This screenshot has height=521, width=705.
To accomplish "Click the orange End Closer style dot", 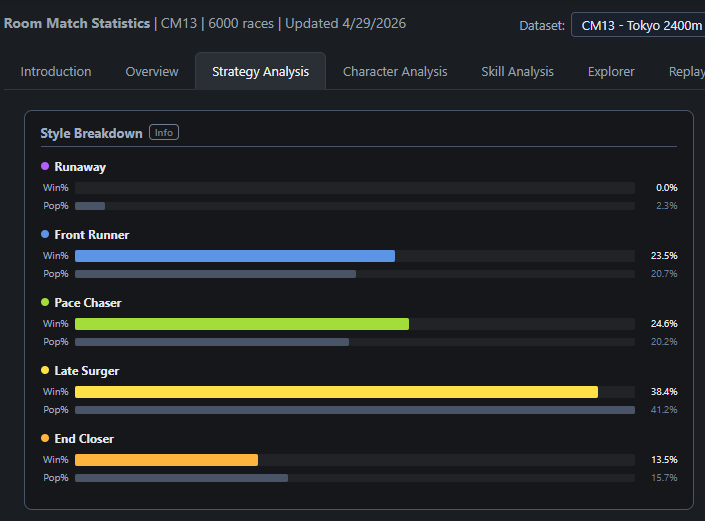I will [x=45, y=438].
